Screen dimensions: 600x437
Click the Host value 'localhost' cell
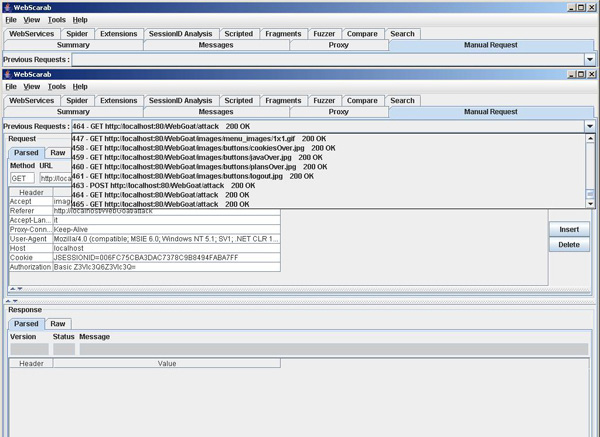click(x=166, y=248)
